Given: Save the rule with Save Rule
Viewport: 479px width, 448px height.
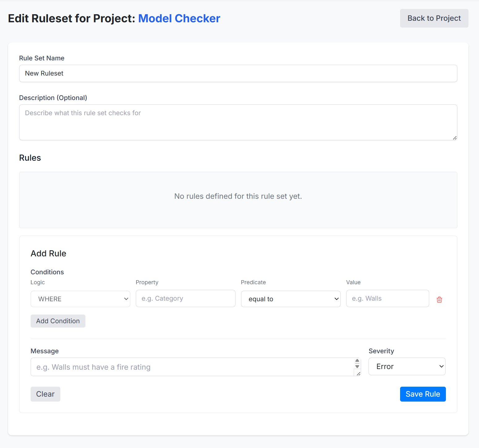Looking at the screenshot, I should [x=423, y=394].
